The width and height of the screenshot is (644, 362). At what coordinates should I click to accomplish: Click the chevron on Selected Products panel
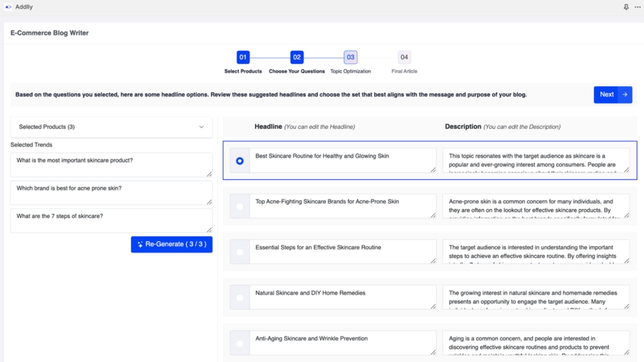[201, 127]
